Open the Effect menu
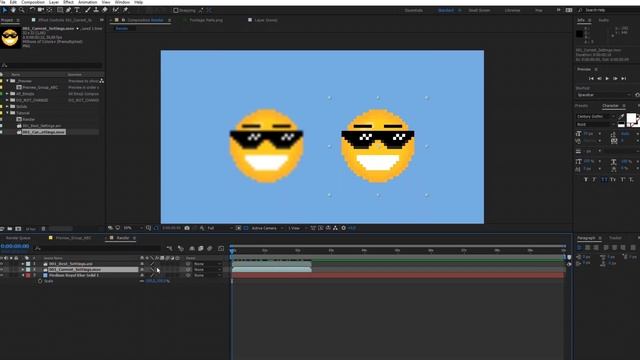 pyautogui.click(x=68, y=2)
